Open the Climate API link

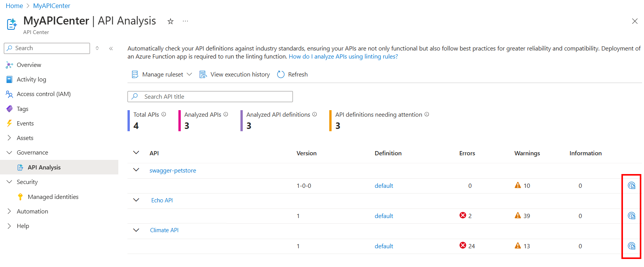pos(164,230)
